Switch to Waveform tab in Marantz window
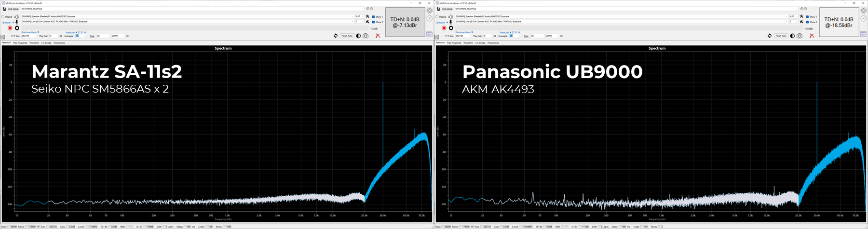The image size is (868, 229). coord(34,43)
